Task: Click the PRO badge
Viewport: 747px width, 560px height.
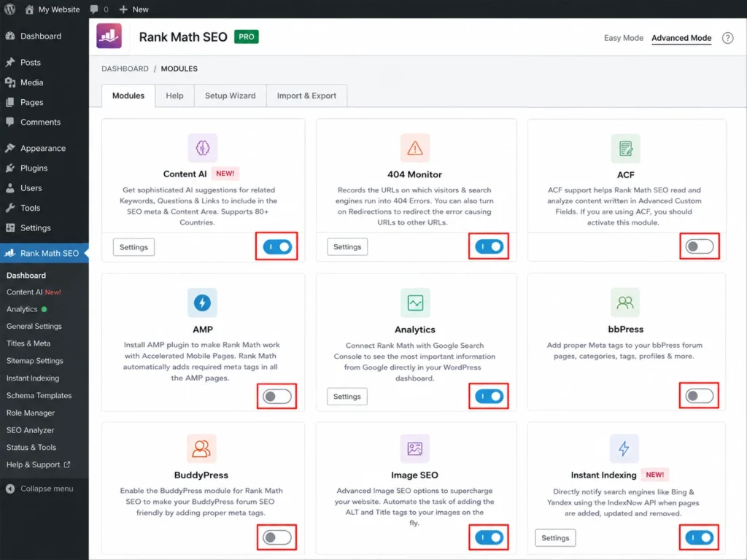Action: pos(247,36)
